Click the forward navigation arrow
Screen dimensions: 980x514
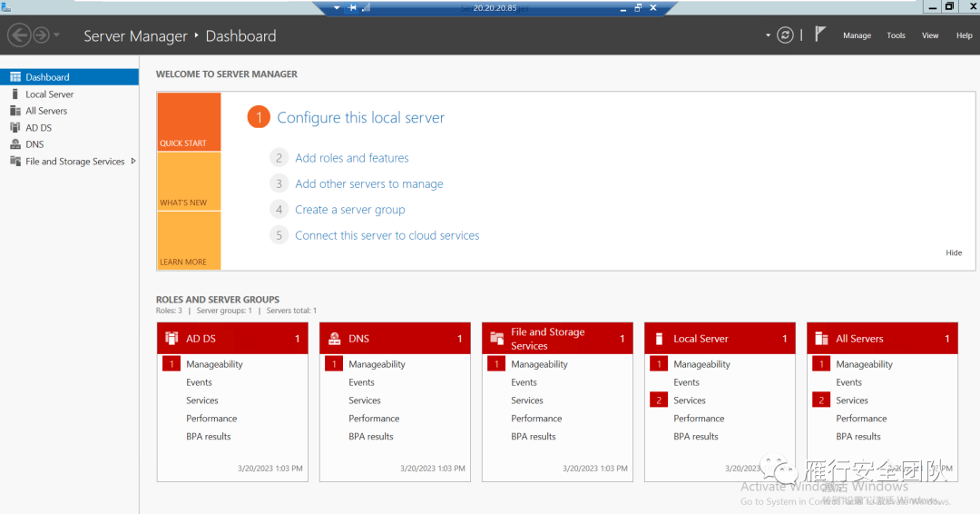41,35
